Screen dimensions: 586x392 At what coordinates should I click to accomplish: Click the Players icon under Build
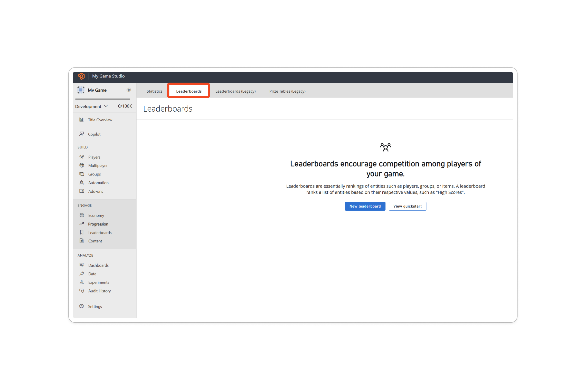click(x=82, y=157)
